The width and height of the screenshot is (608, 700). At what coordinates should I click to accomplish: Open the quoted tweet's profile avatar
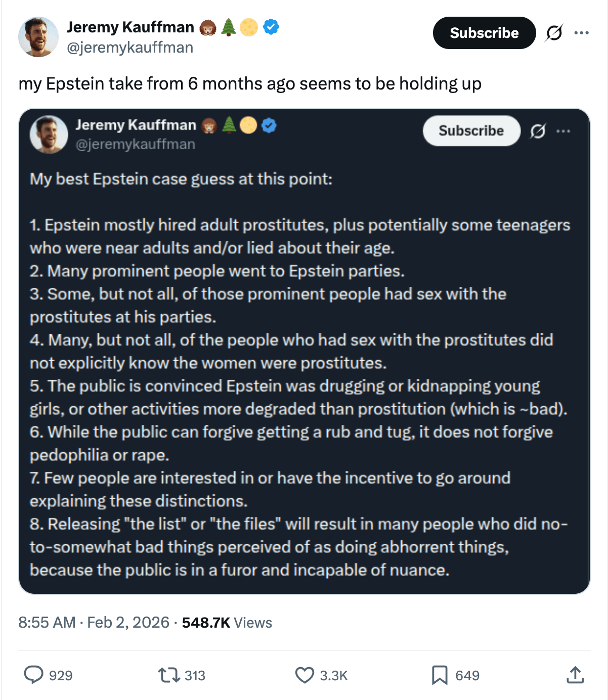49,135
